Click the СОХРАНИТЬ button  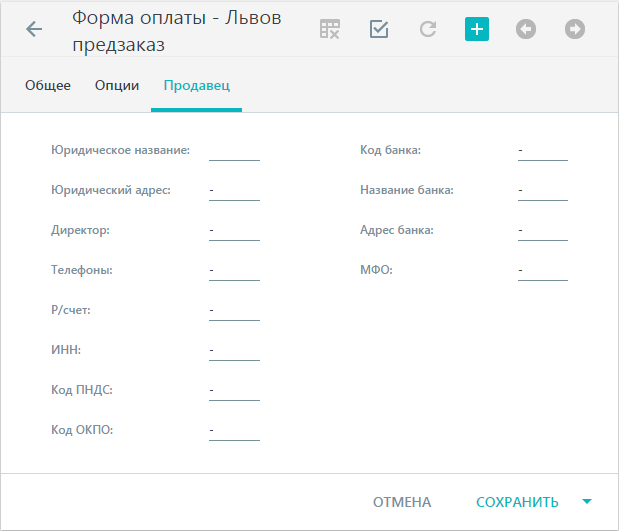point(517,502)
